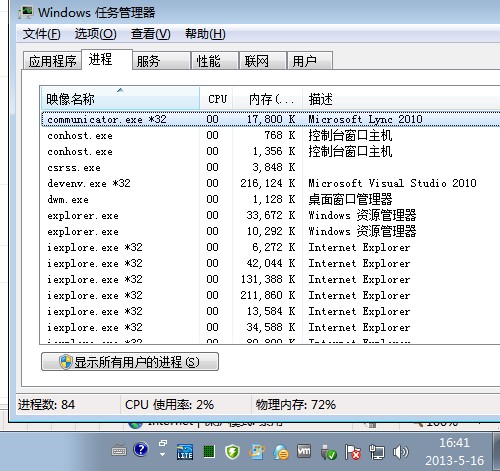
Task: Click Microsoft Visual Studio 2010 description
Action: point(392,183)
